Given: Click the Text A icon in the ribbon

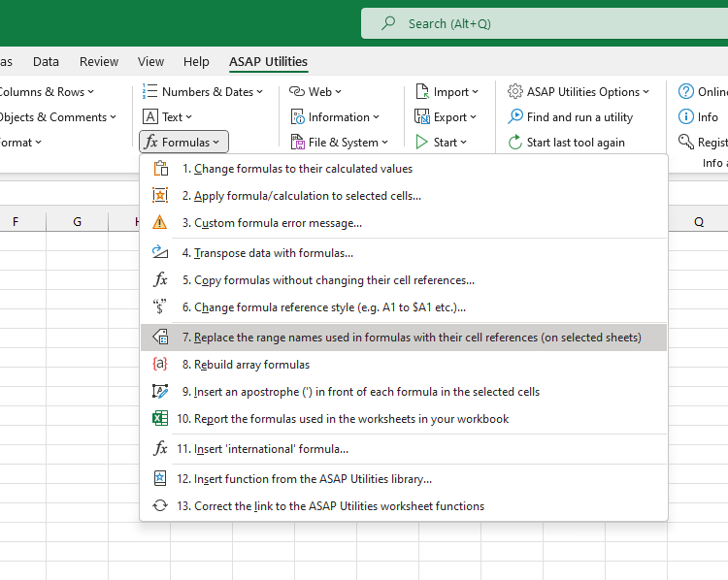Looking at the screenshot, I should 149,116.
